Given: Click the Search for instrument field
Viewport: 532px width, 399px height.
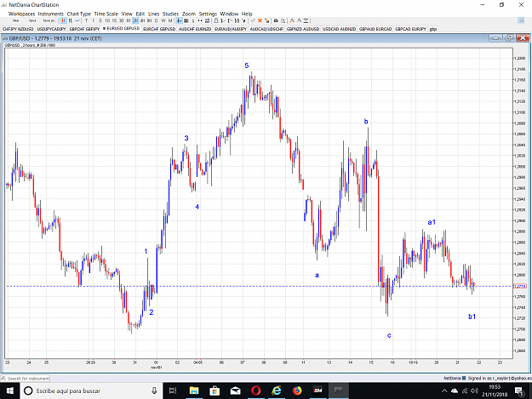Looking at the screenshot, I should 26,378.
